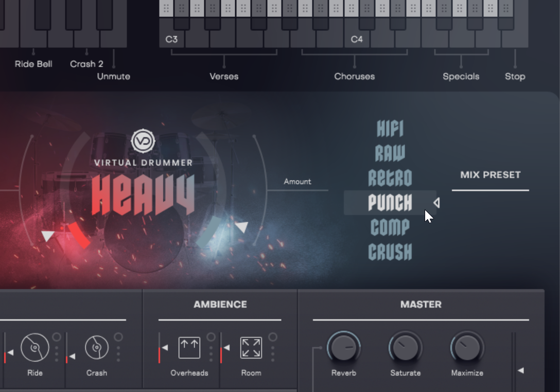Click the Overheads volume fader handle

tap(165, 347)
